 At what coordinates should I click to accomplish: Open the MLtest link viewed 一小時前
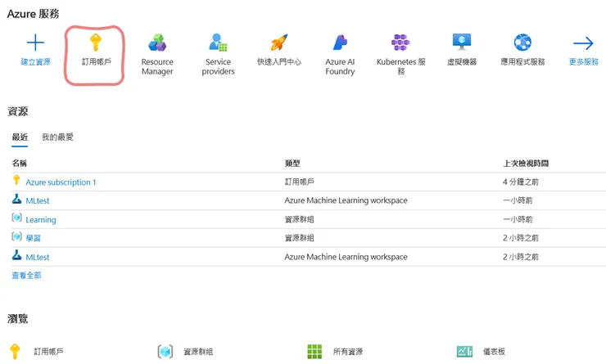click(38, 200)
